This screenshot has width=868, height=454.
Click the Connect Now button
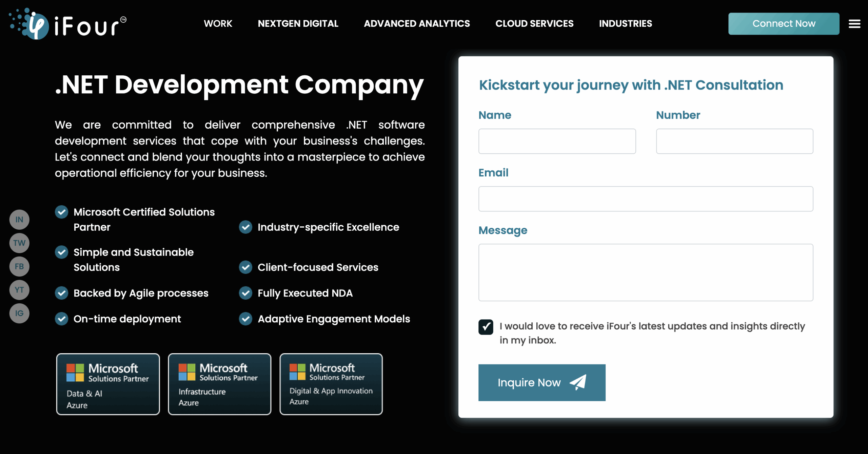click(x=784, y=24)
